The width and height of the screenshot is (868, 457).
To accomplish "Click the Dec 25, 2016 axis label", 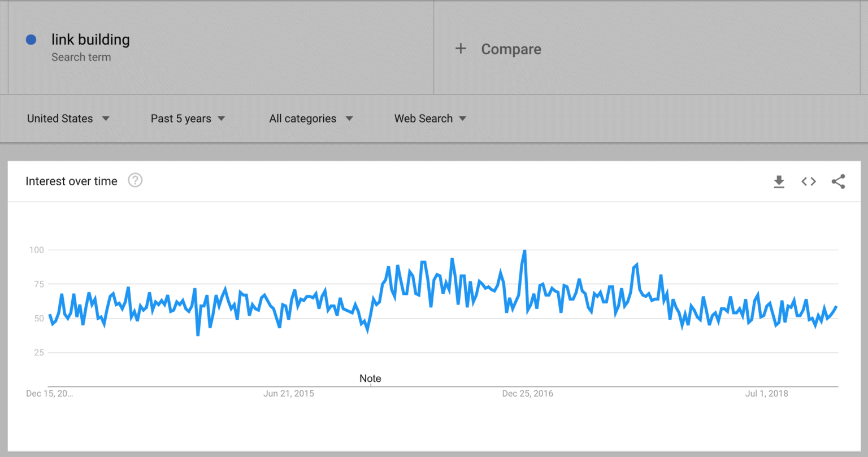I will (527, 394).
